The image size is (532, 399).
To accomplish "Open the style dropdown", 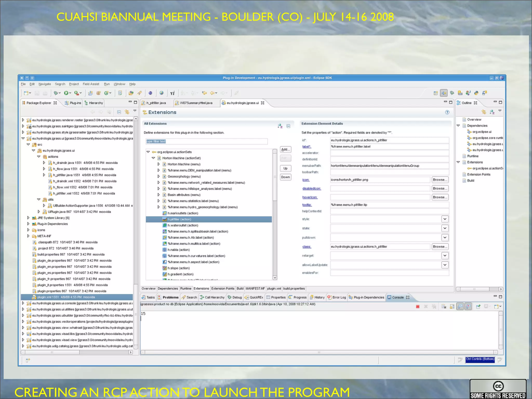I will (445, 219).
